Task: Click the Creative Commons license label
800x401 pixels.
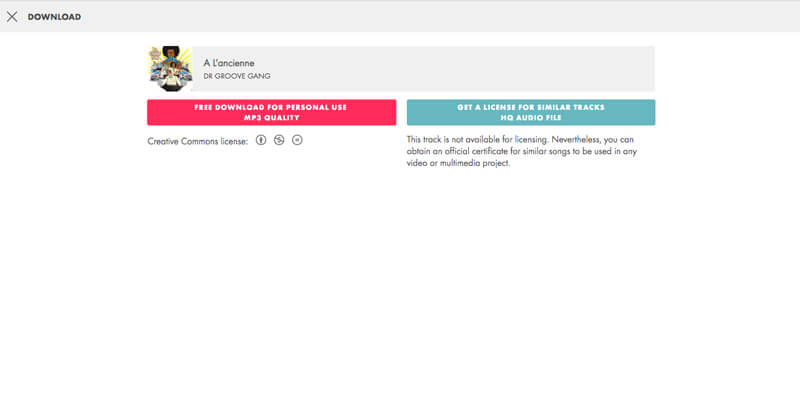Action: [x=197, y=141]
